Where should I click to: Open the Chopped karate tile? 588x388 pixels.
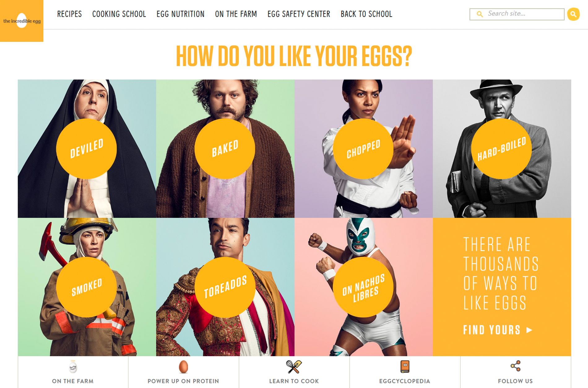point(364,149)
